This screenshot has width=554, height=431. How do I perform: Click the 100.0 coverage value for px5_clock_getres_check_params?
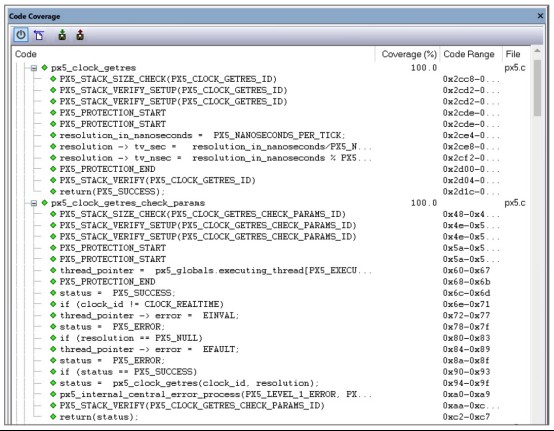tap(424, 203)
